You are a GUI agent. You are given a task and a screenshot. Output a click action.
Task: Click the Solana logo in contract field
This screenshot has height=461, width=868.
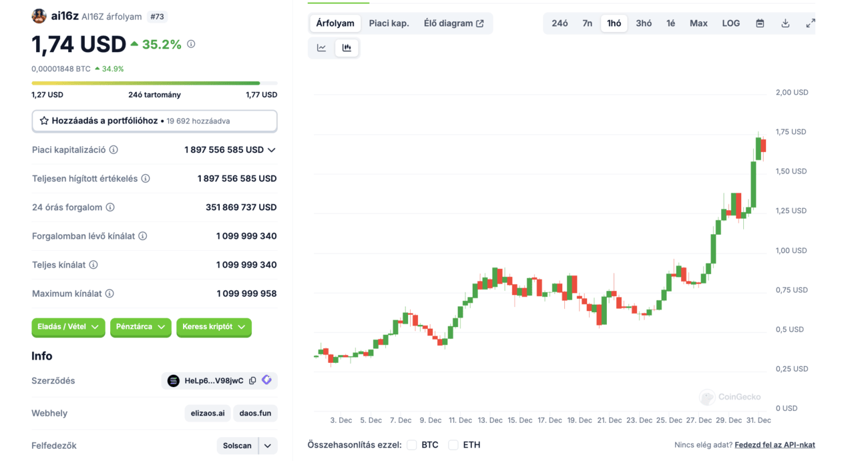(x=174, y=380)
